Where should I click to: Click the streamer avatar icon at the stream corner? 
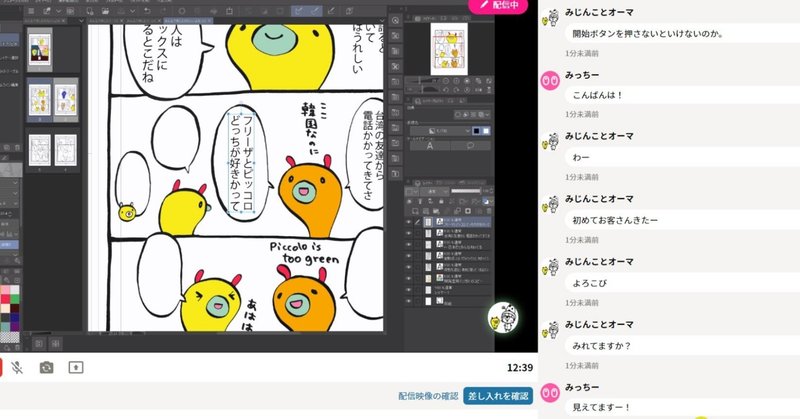(x=503, y=317)
